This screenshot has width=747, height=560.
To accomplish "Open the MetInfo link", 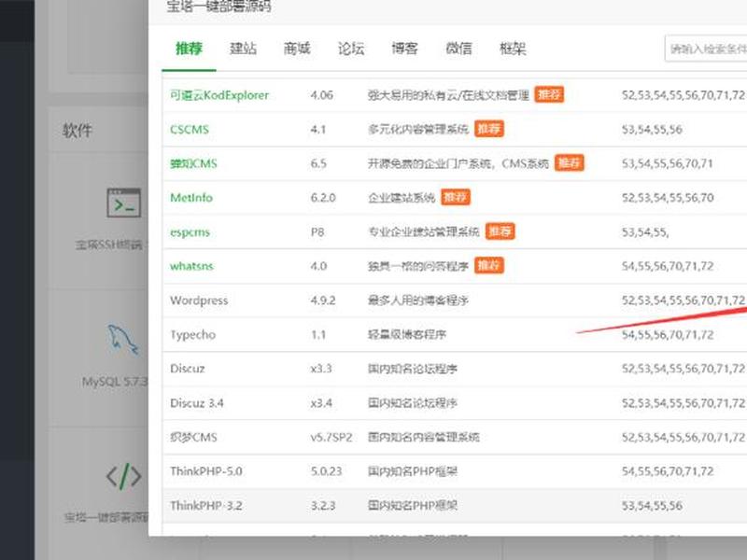I will [191, 198].
